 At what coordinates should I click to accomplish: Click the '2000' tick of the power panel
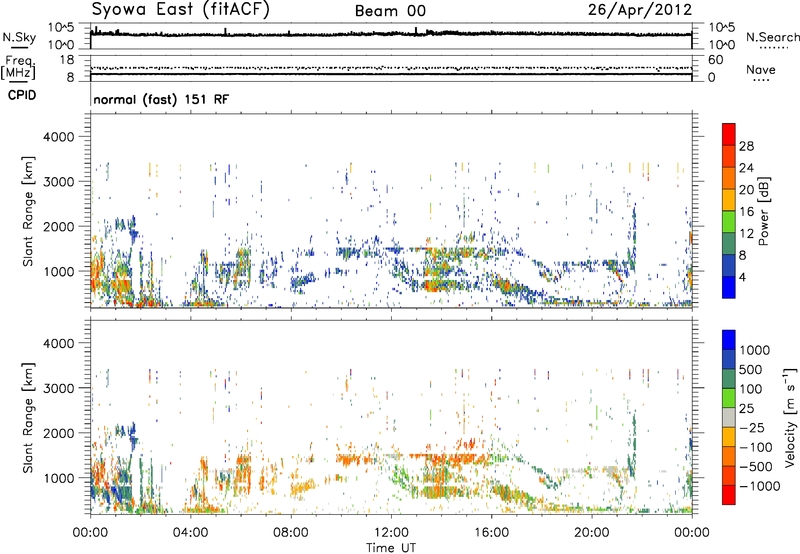[x=58, y=227]
